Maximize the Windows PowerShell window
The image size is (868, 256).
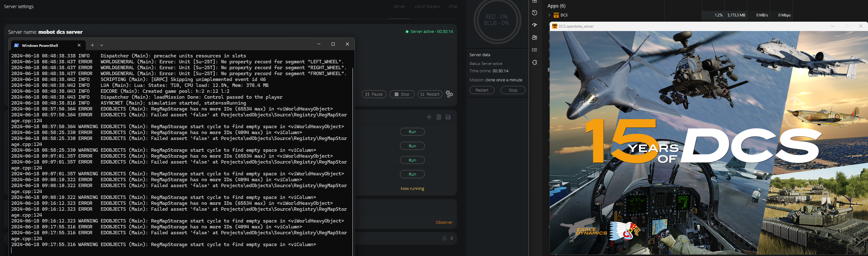[x=333, y=44]
